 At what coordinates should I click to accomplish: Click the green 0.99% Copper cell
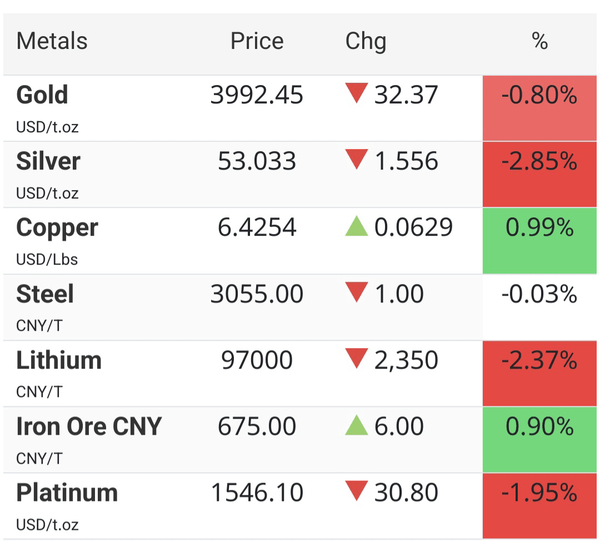(x=540, y=241)
